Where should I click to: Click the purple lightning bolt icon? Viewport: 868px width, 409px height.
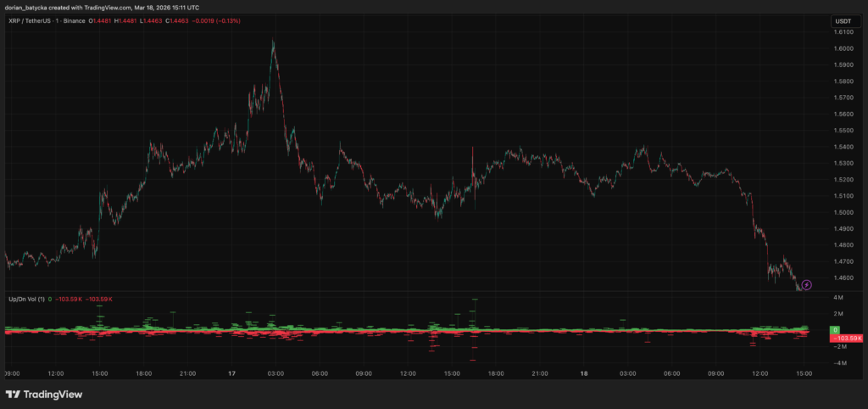[807, 284]
